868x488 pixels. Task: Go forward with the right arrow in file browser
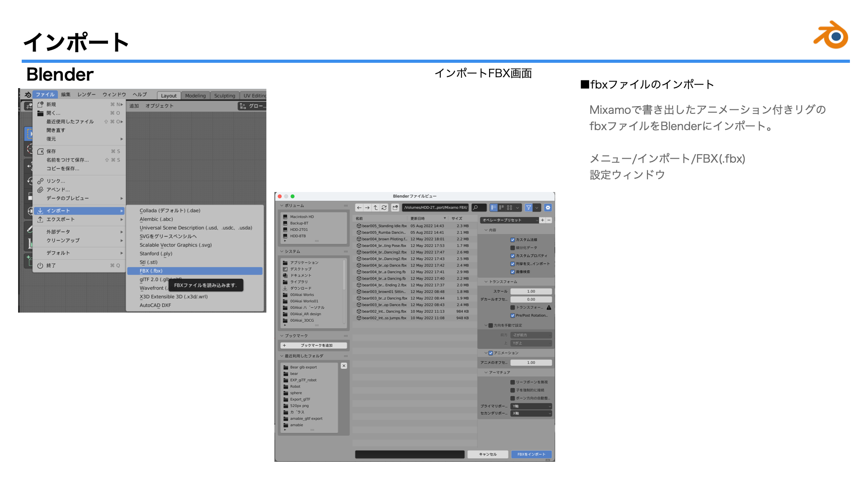click(x=367, y=208)
